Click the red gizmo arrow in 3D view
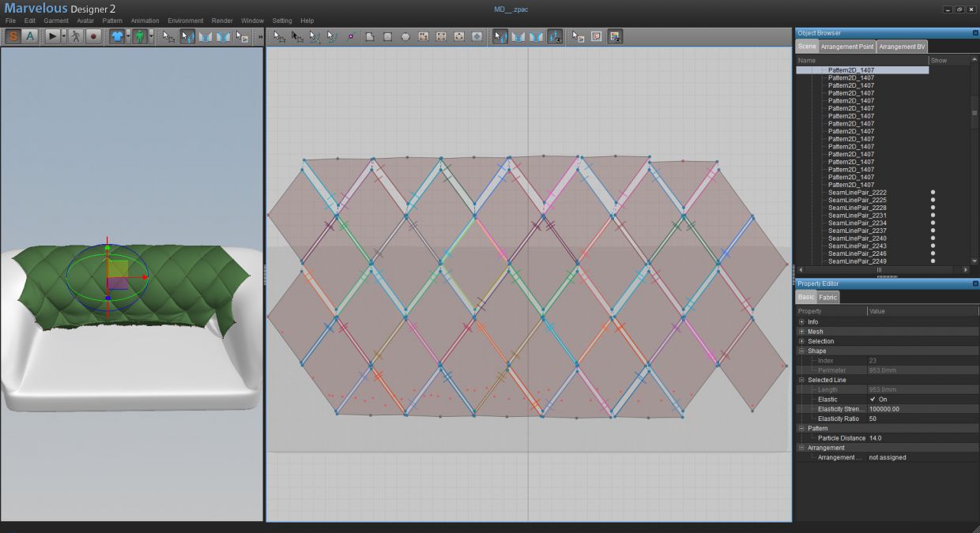The height and width of the screenshot is (533, 980). click(x=144, y=277)
